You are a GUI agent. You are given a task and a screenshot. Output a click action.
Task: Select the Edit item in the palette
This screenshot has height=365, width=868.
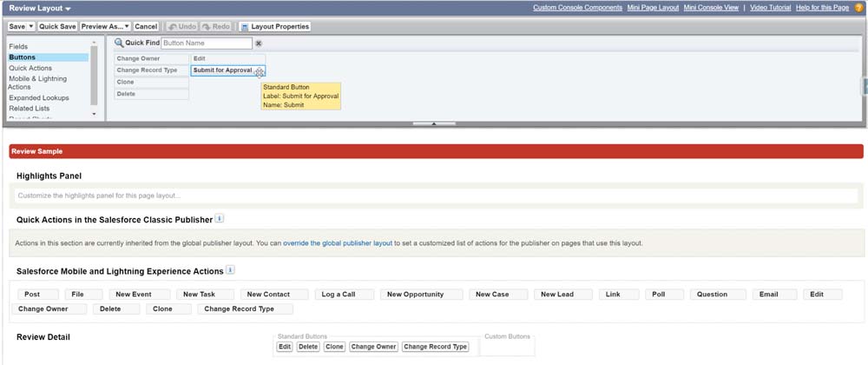point(228,59)
